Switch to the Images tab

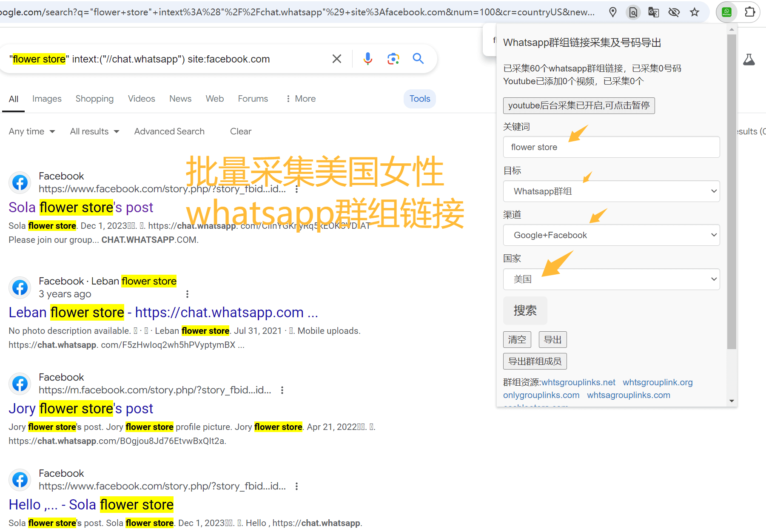[47, 99]
